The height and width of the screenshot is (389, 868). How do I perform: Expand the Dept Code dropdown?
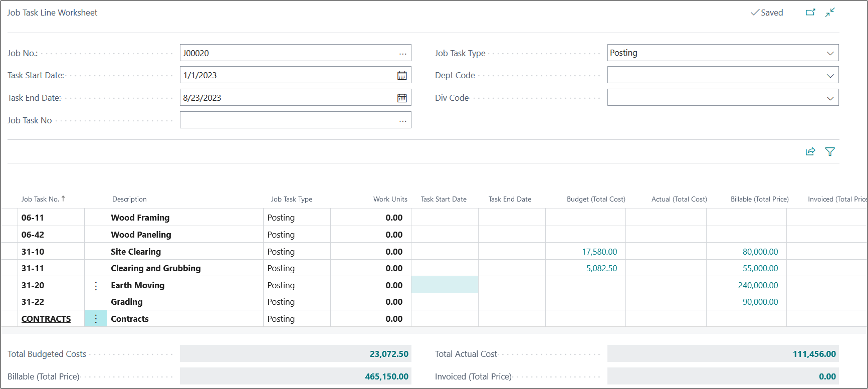(830, 75)
